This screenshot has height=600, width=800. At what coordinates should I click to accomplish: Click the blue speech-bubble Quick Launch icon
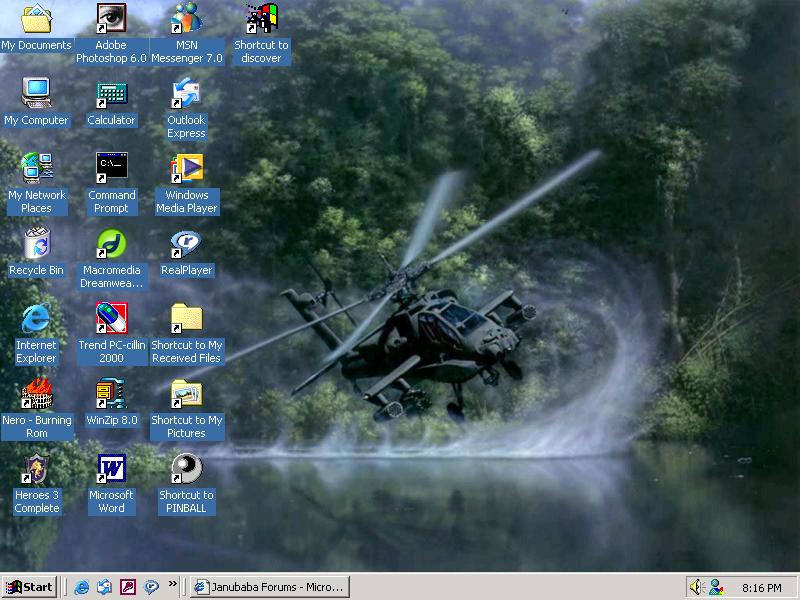pos(151,587)
